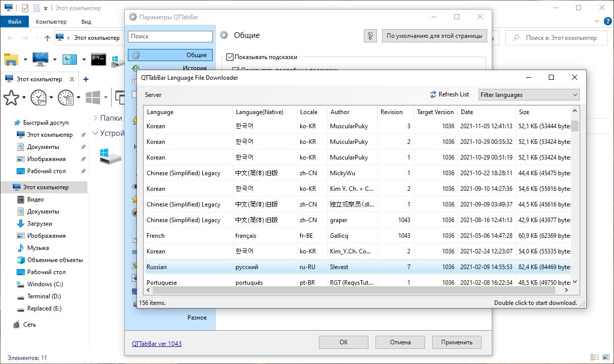Screen dimensions: 614x364
Task: Click the search magnifier icon in Explorer
Action: (516, 38)
